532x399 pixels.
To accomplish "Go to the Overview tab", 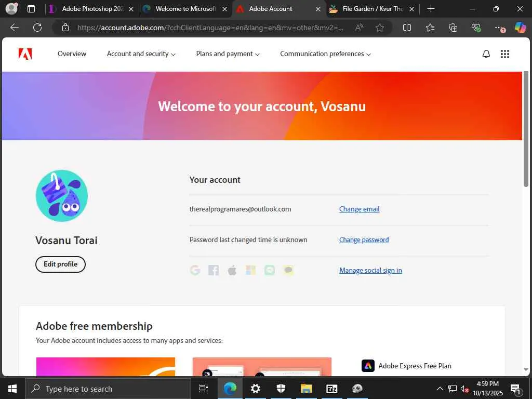I will 72,54.
